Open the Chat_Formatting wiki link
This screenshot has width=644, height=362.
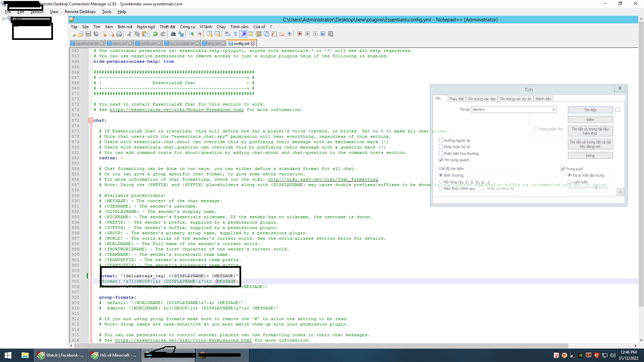(323, 180)
